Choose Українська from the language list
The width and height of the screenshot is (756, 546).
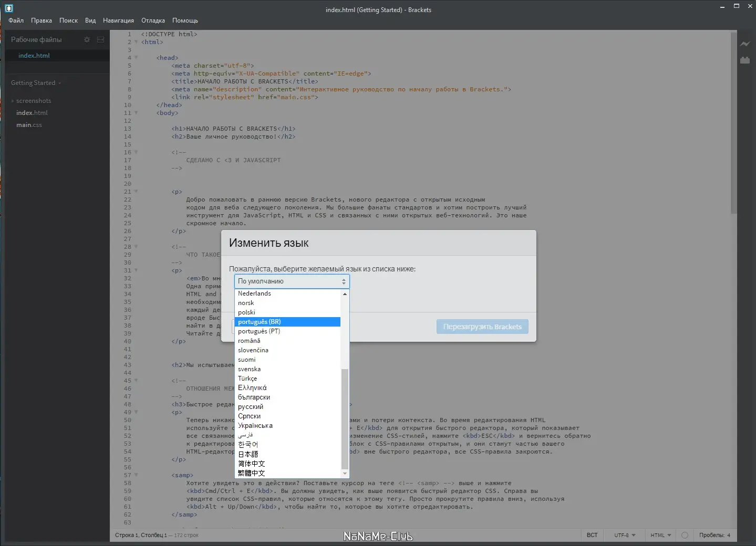288,426
